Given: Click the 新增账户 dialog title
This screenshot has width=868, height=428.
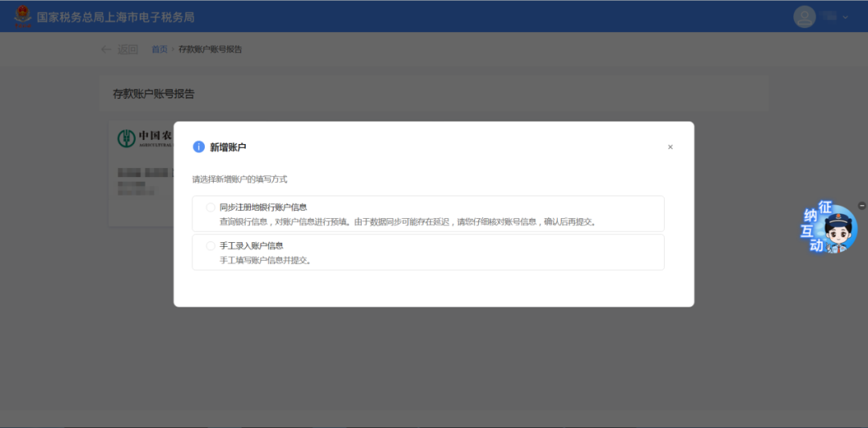Looking at the screenshot, I should pos(227,147).
